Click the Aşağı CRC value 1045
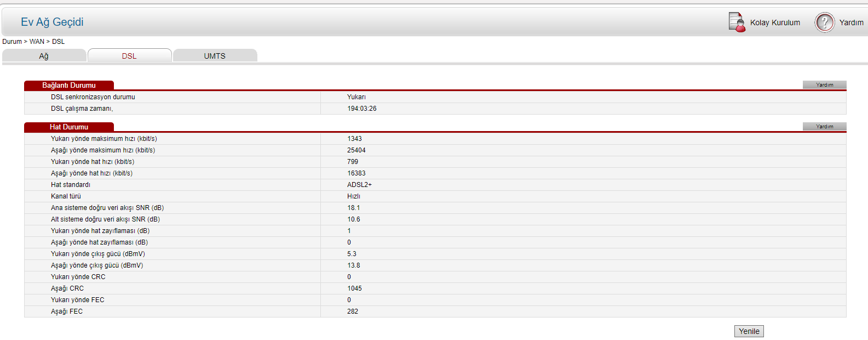 [354, 288]
